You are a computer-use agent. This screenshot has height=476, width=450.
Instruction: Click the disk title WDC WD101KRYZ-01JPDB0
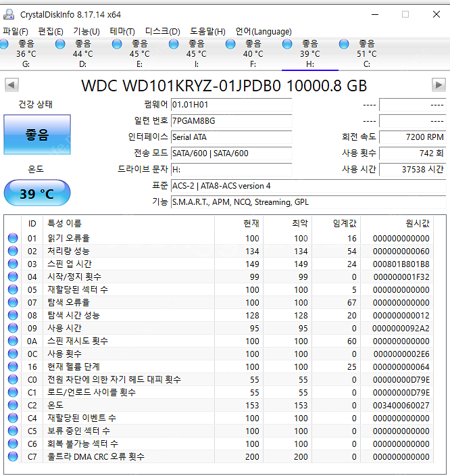[x=224, y=86]
